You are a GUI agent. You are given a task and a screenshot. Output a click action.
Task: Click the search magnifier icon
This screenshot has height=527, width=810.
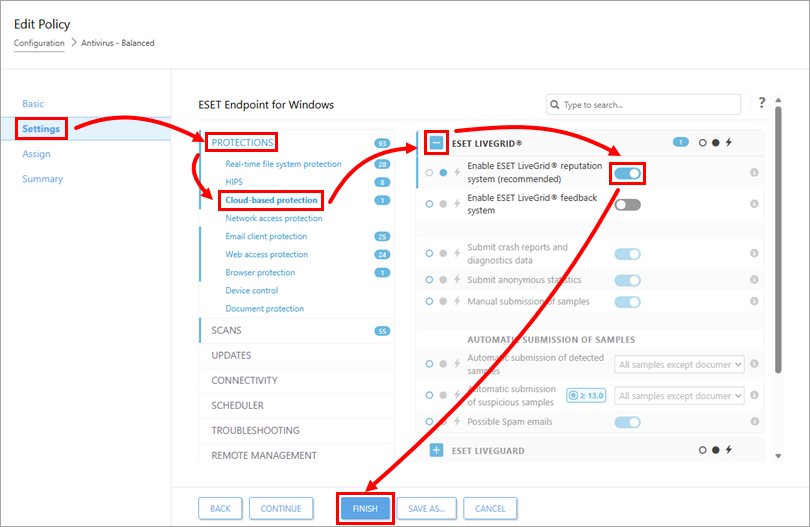click(554, 104)
